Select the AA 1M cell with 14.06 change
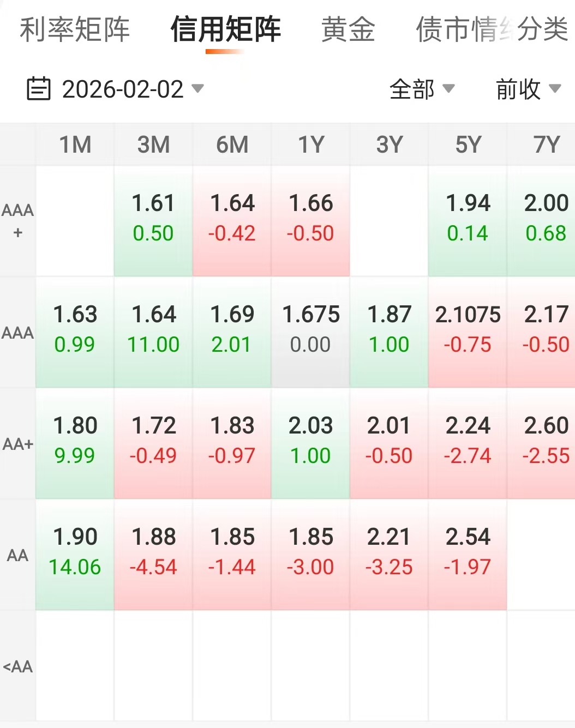575x728 pixels. [75, 555]
